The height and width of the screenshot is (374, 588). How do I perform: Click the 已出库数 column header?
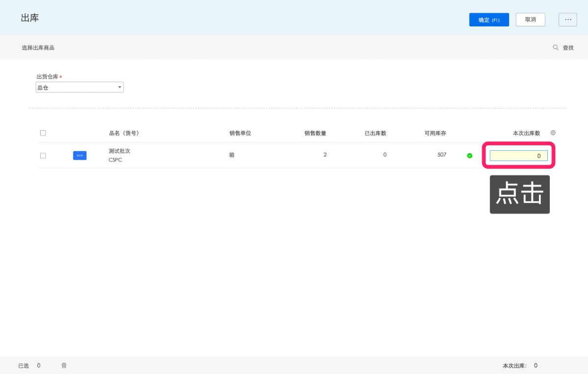(x=375, y=133)
